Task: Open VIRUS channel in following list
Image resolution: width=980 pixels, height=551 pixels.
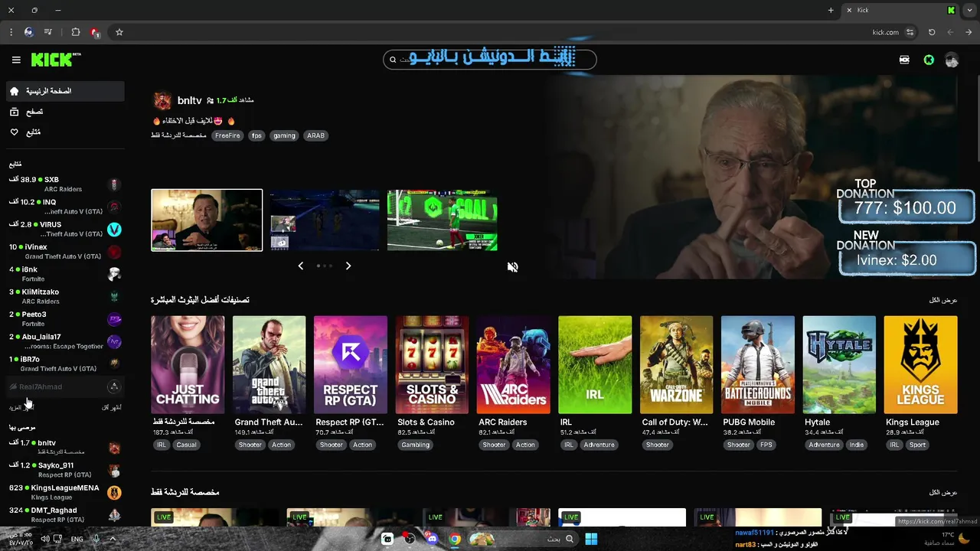Action: [65, 229]
